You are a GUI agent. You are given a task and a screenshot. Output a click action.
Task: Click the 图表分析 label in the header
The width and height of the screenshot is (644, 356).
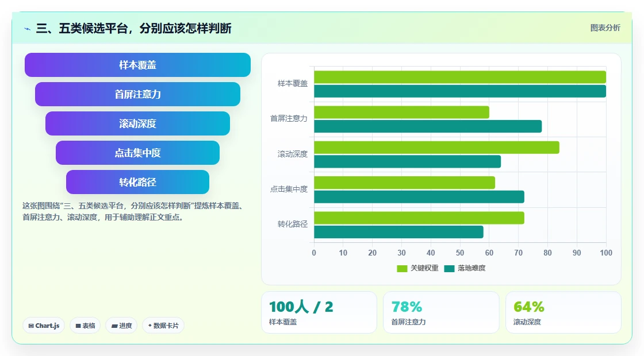[x=605, y=28]
